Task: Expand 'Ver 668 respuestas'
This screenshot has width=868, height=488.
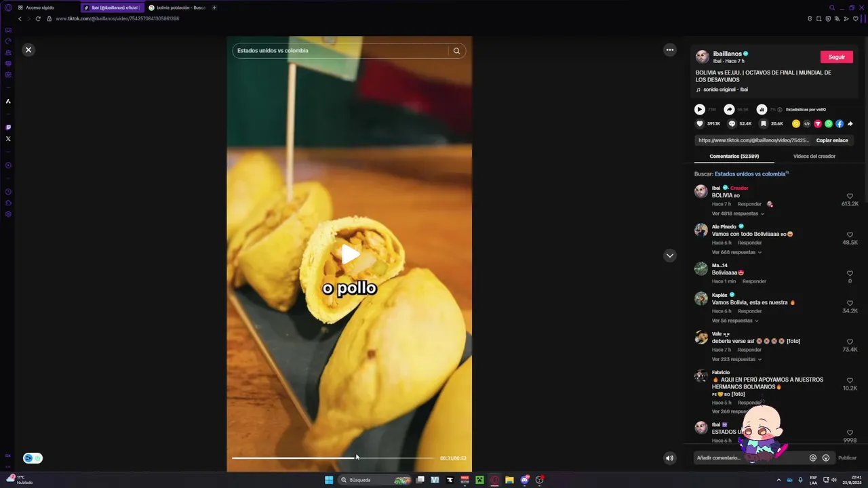Action: pos(736,252)
